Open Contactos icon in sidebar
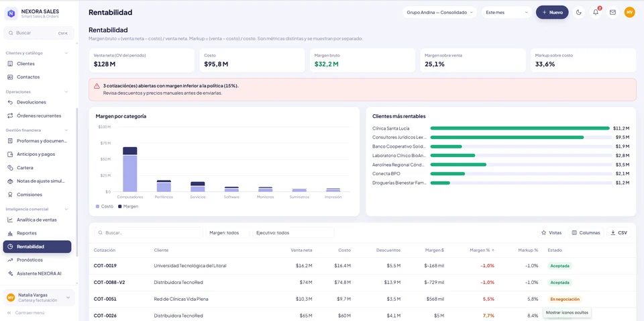The width and height of the screenshot is (644, 321). tap(10, 77)
